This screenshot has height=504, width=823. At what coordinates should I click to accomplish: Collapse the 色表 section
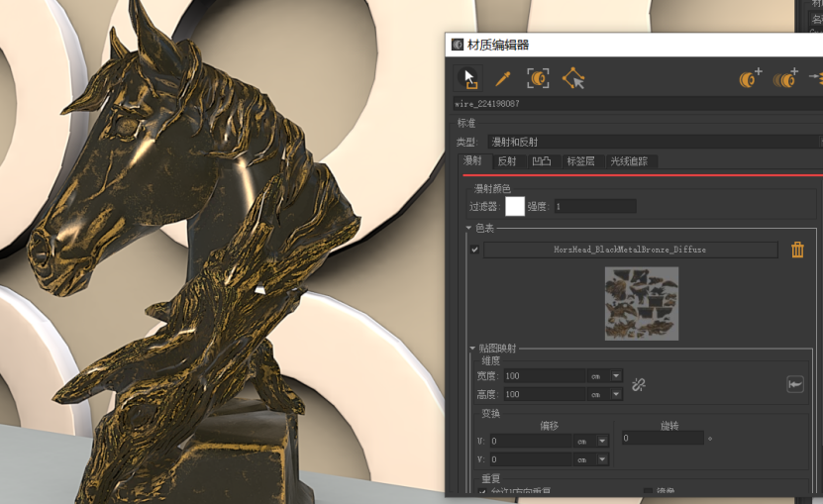(x=470, y=229)
